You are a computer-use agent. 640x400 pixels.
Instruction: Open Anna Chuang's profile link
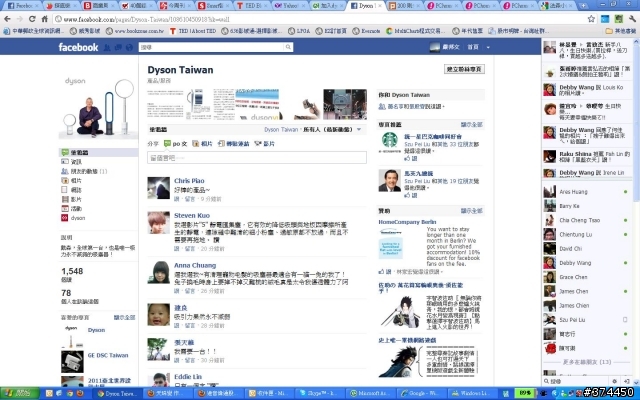tap(195, 265)
